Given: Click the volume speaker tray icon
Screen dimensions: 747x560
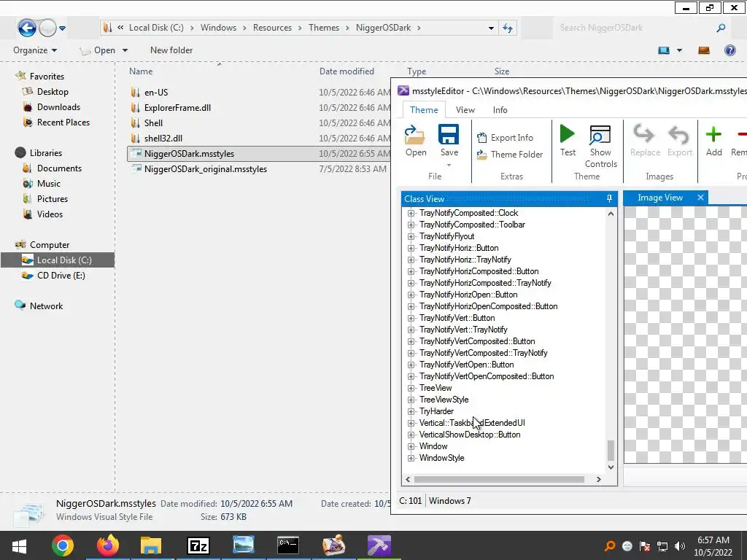Looking at the screenshot, I should pos(680,546).
